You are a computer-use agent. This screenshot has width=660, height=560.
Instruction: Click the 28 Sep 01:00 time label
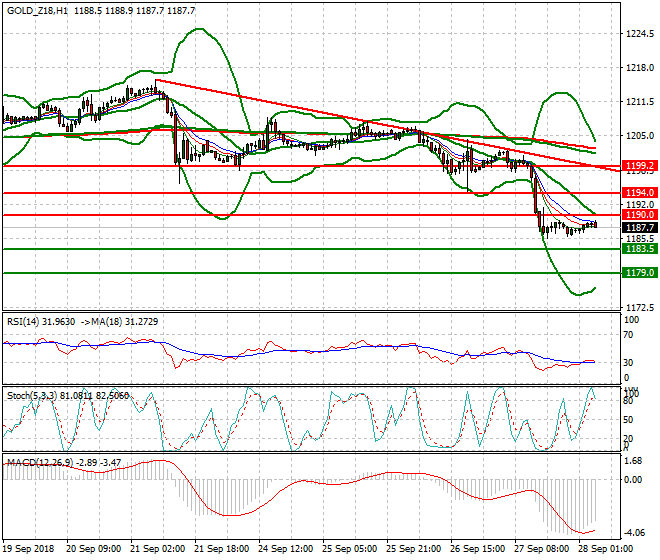click(x=602, y=550)
